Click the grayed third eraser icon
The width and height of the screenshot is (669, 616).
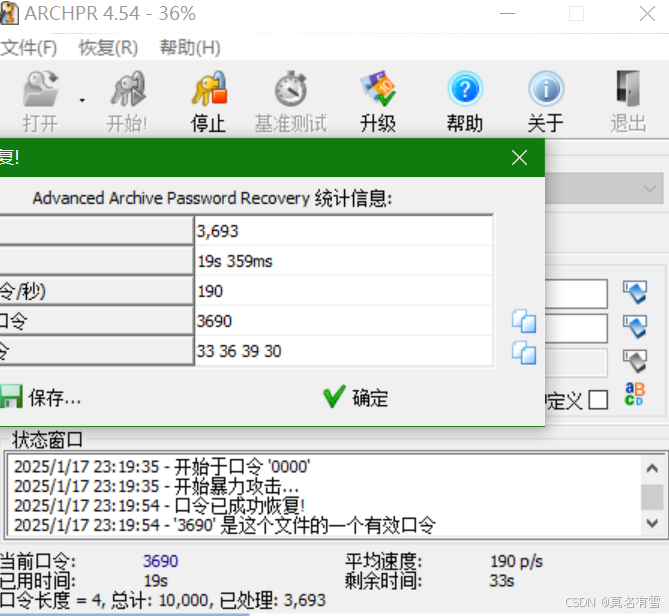coord(635,362)
